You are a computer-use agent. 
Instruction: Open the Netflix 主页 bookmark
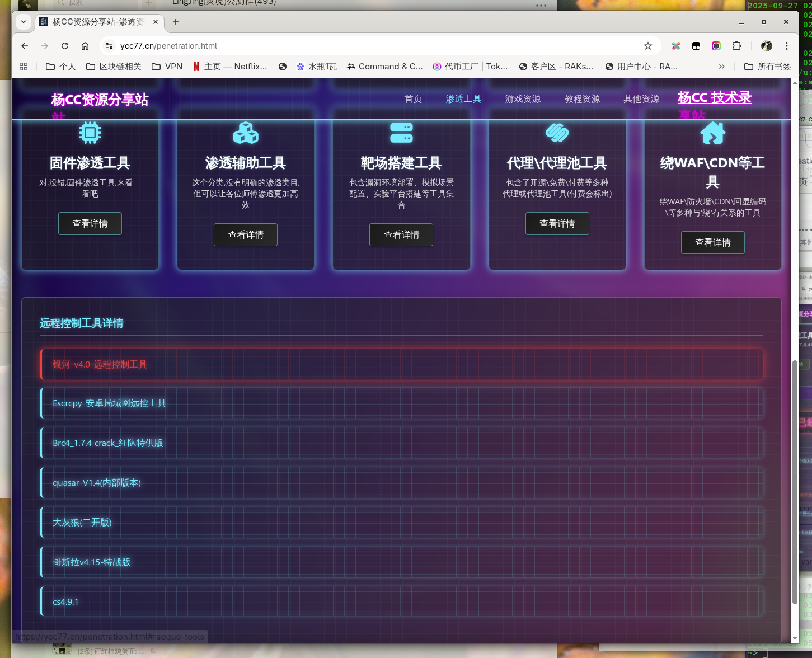coord(230,67)
